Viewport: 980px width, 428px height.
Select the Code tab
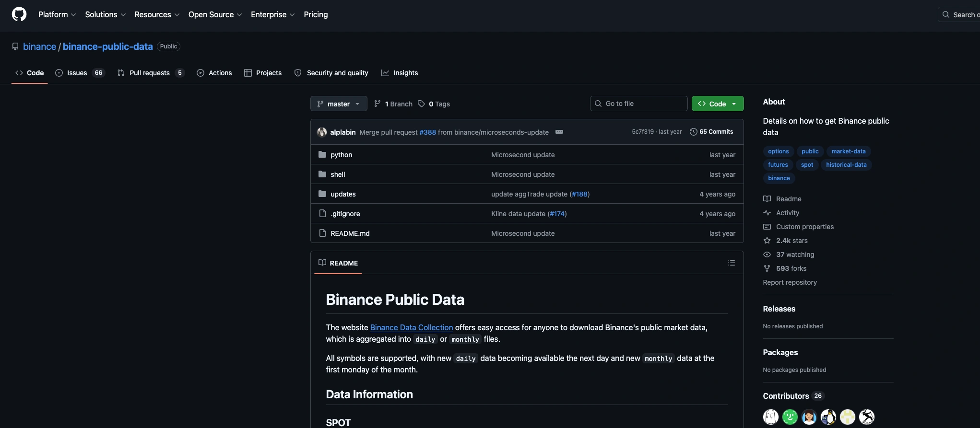tap(30, 73)
